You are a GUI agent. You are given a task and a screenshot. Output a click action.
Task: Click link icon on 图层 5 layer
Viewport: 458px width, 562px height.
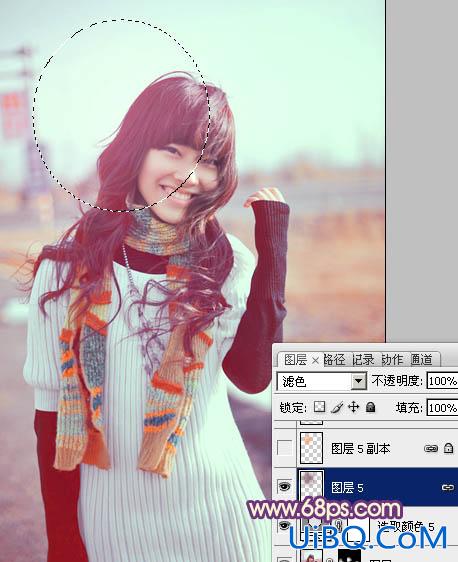[x=448, y=487]
